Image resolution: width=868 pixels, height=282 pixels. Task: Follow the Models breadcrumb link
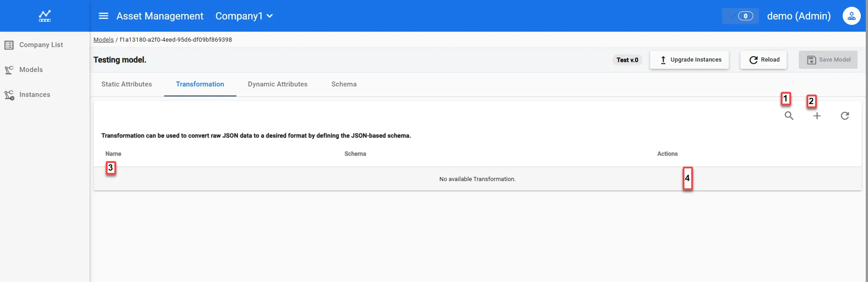pyautogui.click(x=104, y=39)
